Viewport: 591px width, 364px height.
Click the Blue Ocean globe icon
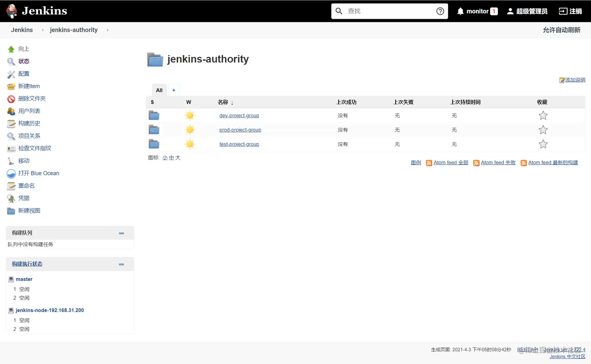click(x=11, y=173)
